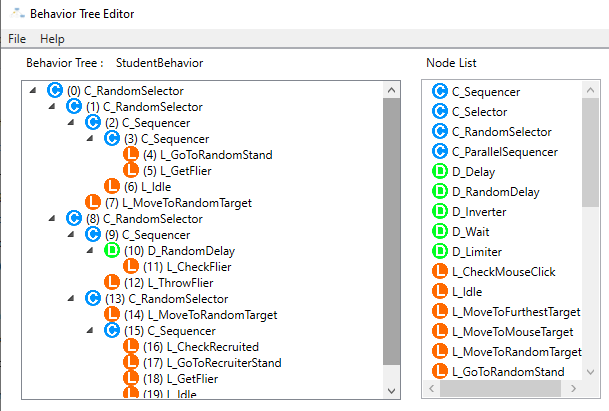Select C_Selector in the Node List
The image size is (609, 411).
click(x=479, y=112)
